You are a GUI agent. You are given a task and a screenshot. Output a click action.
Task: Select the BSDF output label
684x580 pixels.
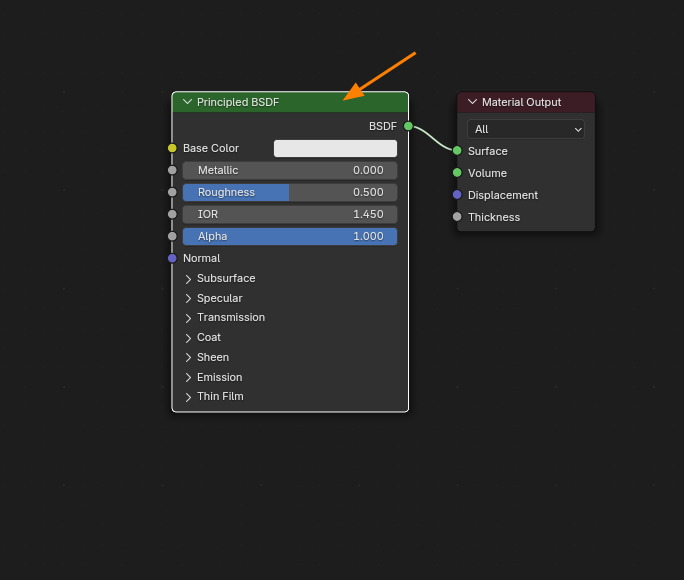click(383, 126)
